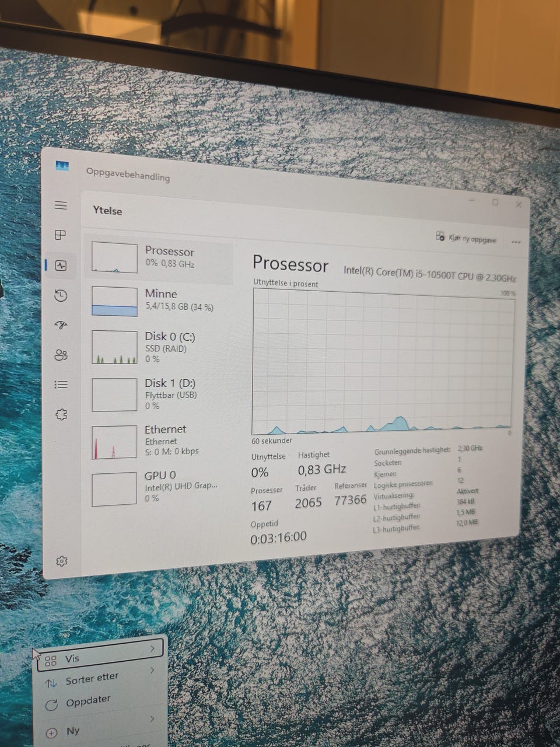
Task: Click the CPU utilization graph
Action: [x=383, y=361]
